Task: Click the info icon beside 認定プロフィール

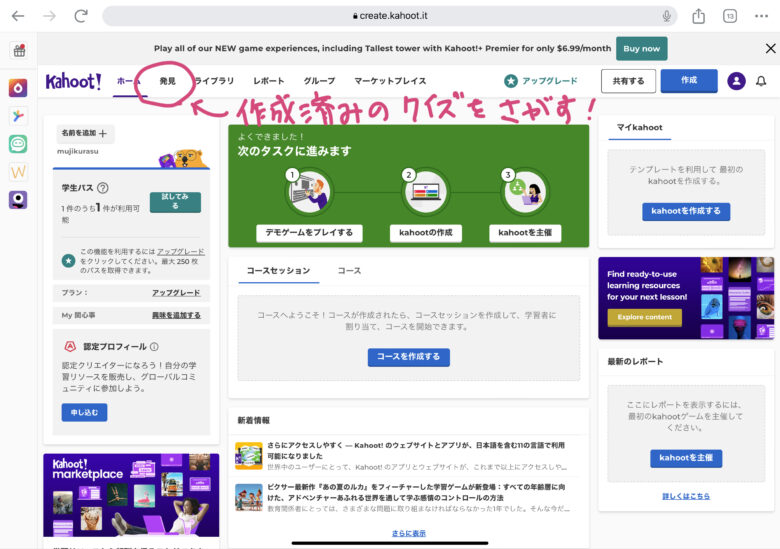Action: click(x=154, y=347)
